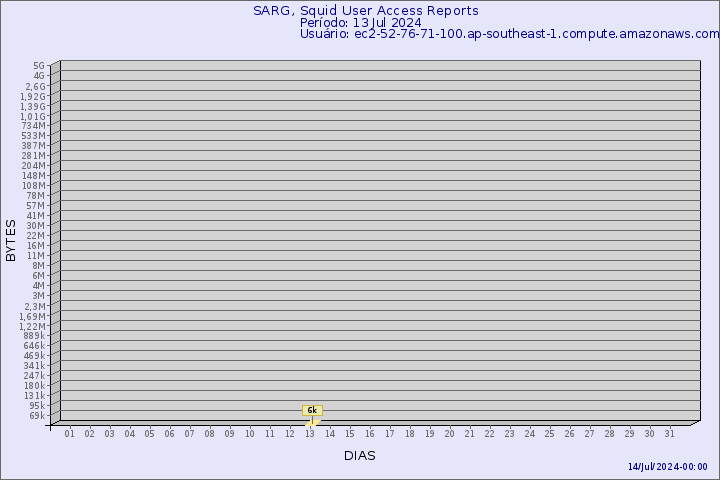Click the '1,92G' y-axis value
This screenshot has width=720, height=480.
[x=34, y=96]
